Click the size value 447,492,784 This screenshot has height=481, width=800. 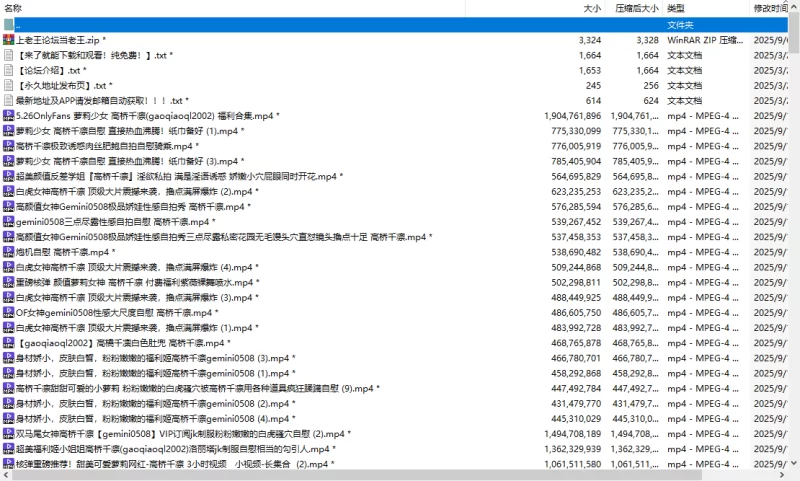(576, 388)
